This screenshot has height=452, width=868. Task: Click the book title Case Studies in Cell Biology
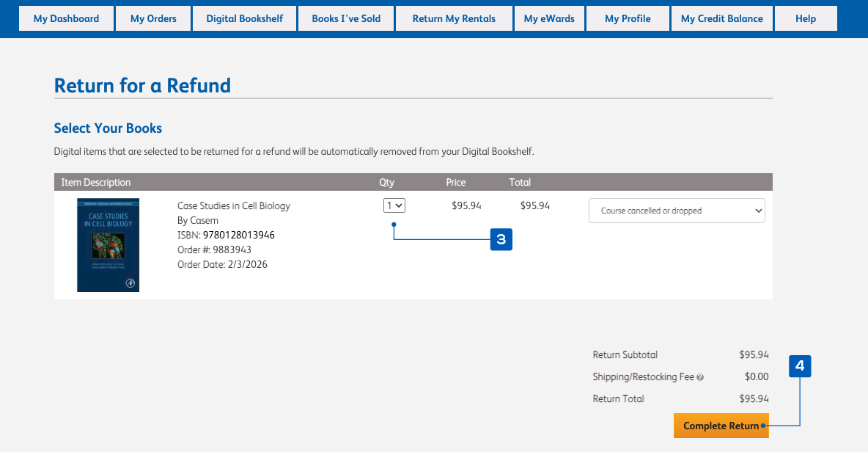click(234, 206)
